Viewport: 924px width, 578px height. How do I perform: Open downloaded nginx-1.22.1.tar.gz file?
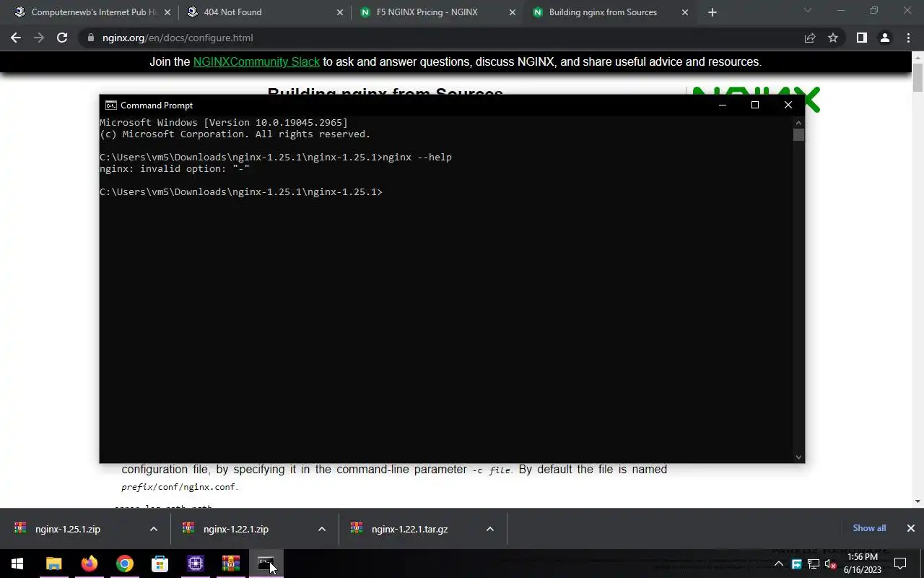pyautogui.click(x=410, y=529)
